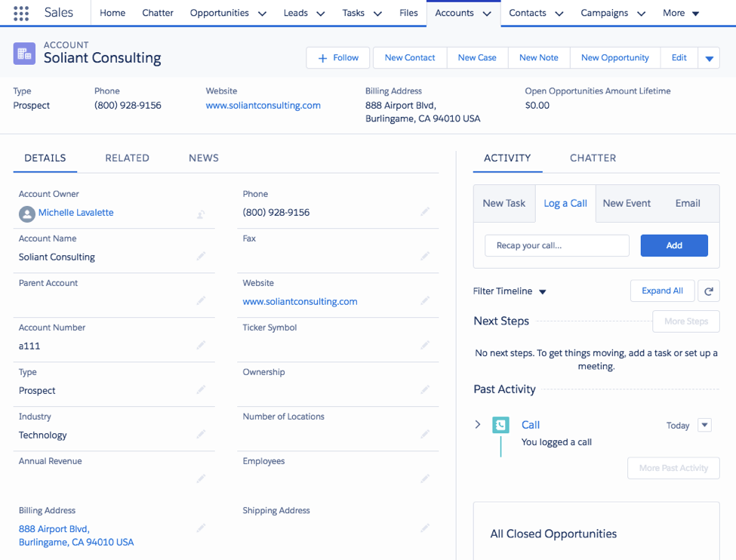This screenshot has height=560, width=736.
Task: Refresh the activity timeline
Action: (709, 291)
